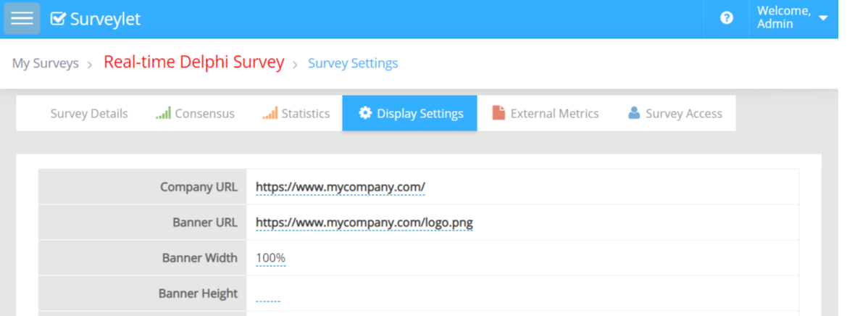Screen dimensions: 868x316
Task: Select the External Metrics tab
Action: (x=554, y=114)
